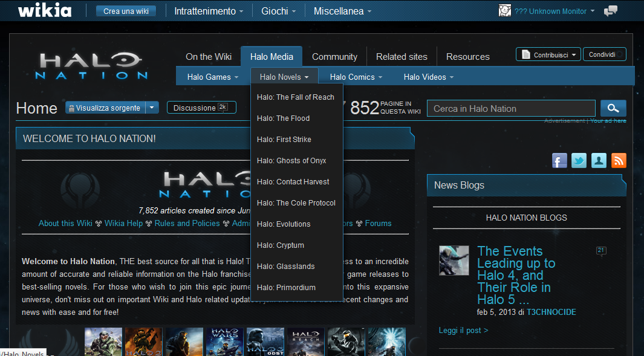Open the ??? Unknown Monitor account dropdown

(x=555, y=11)
